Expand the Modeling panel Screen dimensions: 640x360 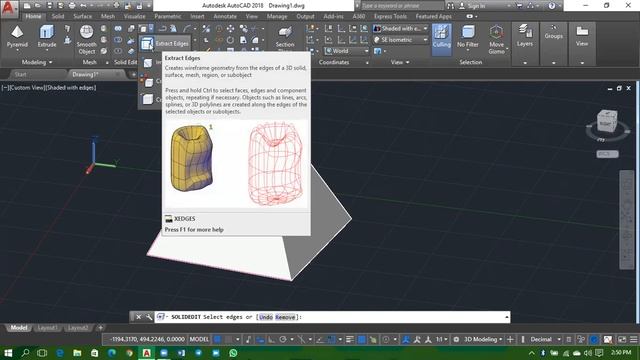37,62
